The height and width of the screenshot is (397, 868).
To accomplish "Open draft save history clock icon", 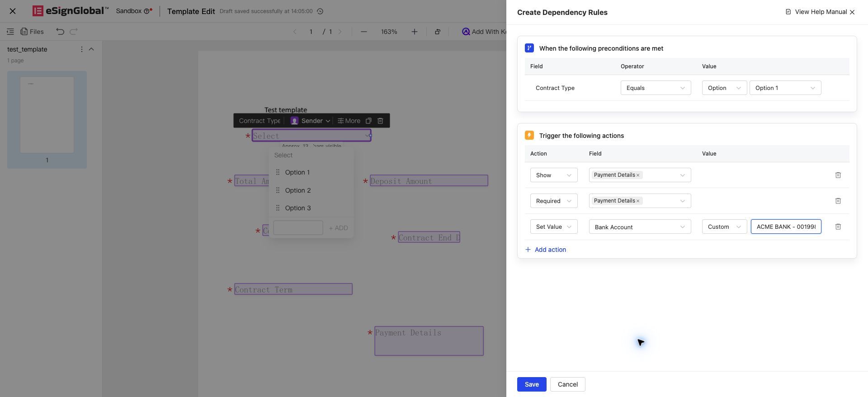I will tap(320, 11).
